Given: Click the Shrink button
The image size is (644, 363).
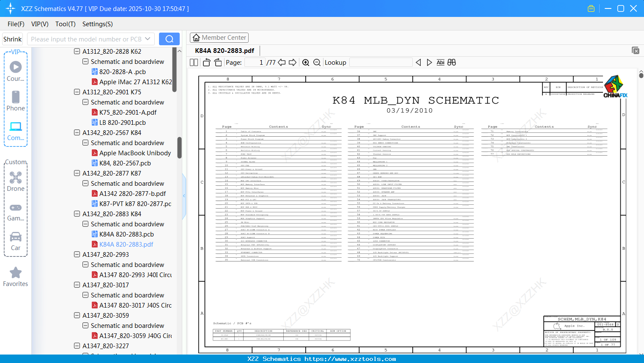Looking at the screenshot, I should pyautogui.click(x=13, y=39).
